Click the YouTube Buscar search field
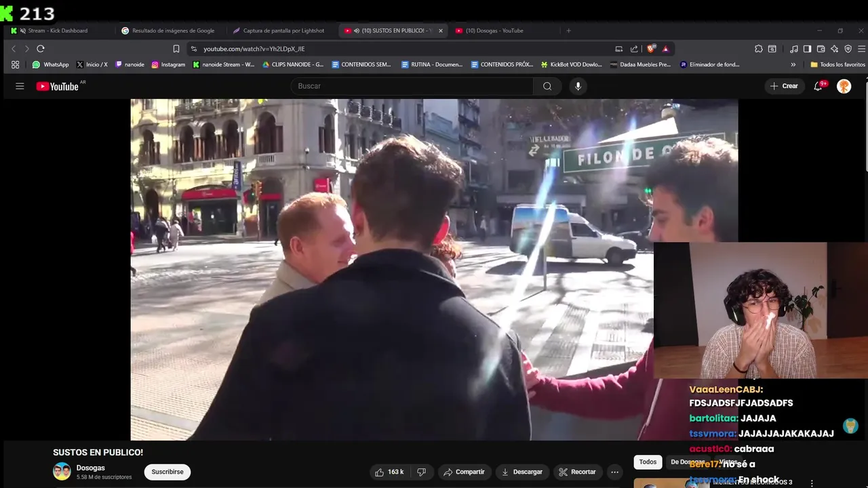Image resolution: width=868 pixels, height=488 pixels. pyautogui.click(x=412, y=86)
